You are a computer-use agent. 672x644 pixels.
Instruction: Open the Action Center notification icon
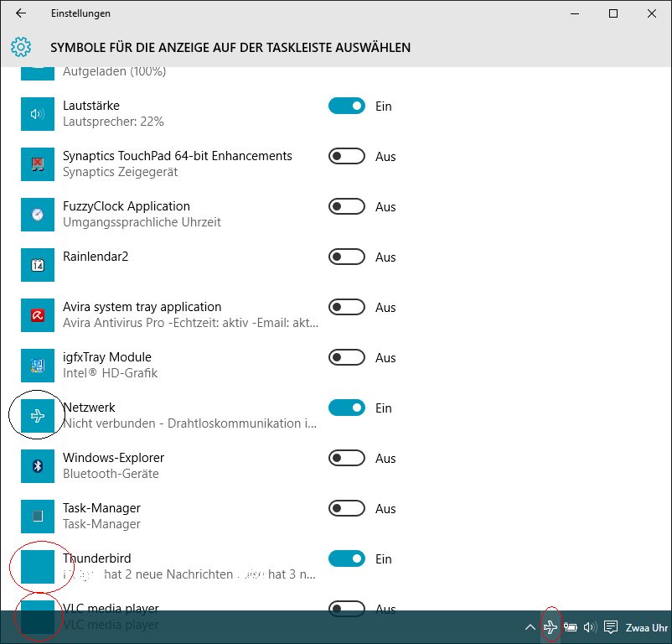pos(611,627)
